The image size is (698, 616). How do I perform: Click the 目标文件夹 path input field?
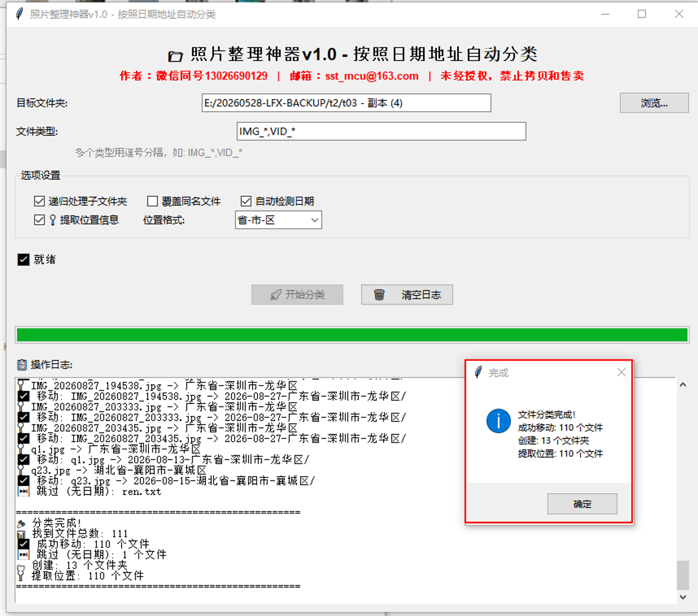click(x=346, y=103)
